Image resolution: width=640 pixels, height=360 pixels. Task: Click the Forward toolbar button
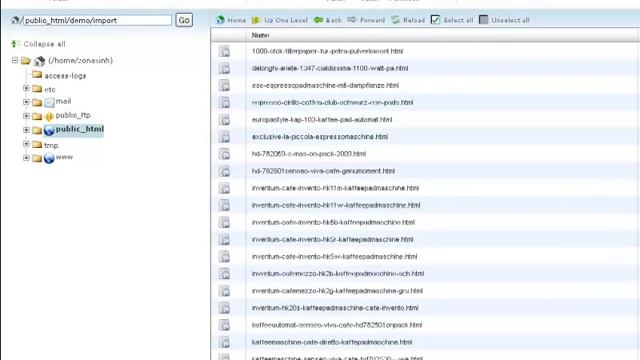point(366,20)
